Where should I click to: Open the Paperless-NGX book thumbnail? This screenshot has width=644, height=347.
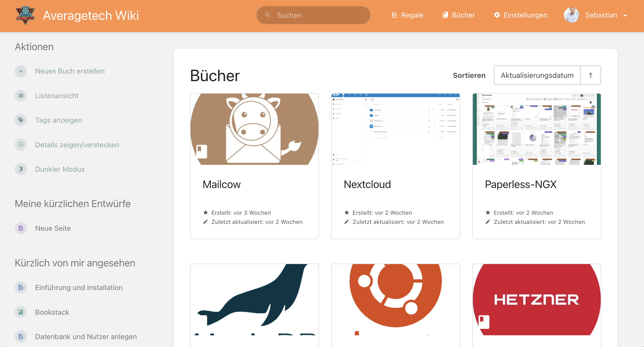click(x=537, y=129)
